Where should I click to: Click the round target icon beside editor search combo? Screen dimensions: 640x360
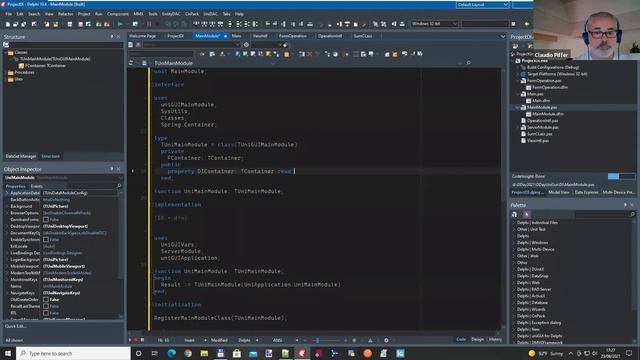click(x=246, y=45)
